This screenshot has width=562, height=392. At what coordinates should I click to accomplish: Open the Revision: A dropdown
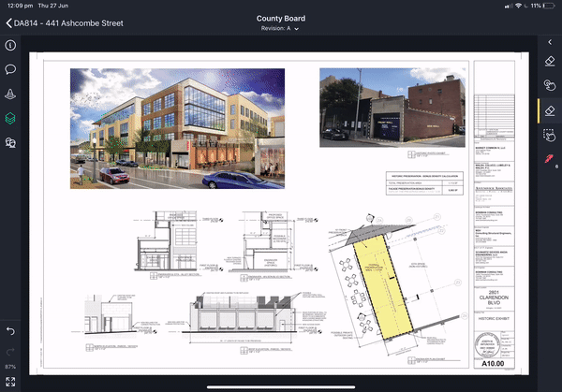point(280,28)
